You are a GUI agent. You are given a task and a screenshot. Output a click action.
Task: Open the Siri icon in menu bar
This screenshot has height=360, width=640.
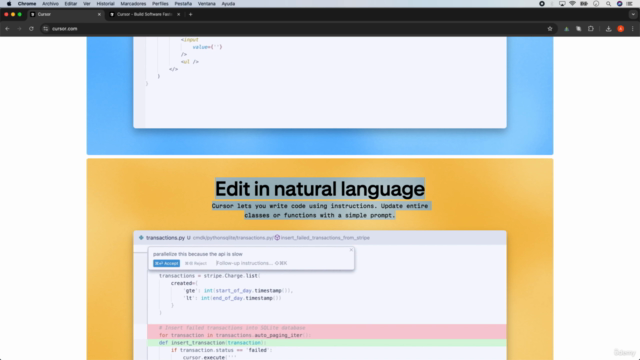click(619, 4)
